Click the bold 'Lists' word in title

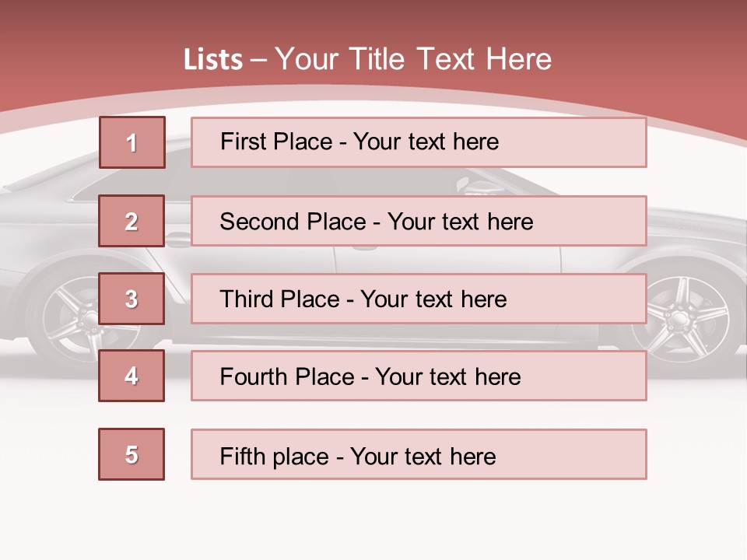point(213,60)
